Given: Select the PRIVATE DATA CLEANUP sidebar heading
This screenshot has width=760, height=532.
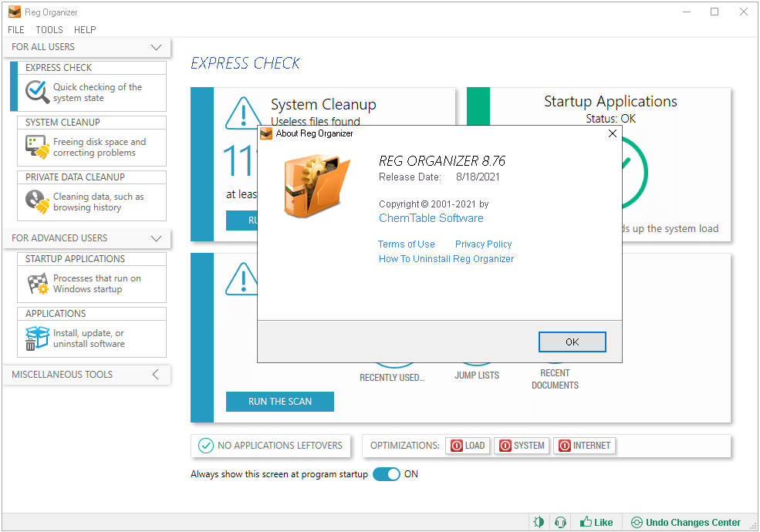Looking at the screenshot, I should [x=75, y=177].
